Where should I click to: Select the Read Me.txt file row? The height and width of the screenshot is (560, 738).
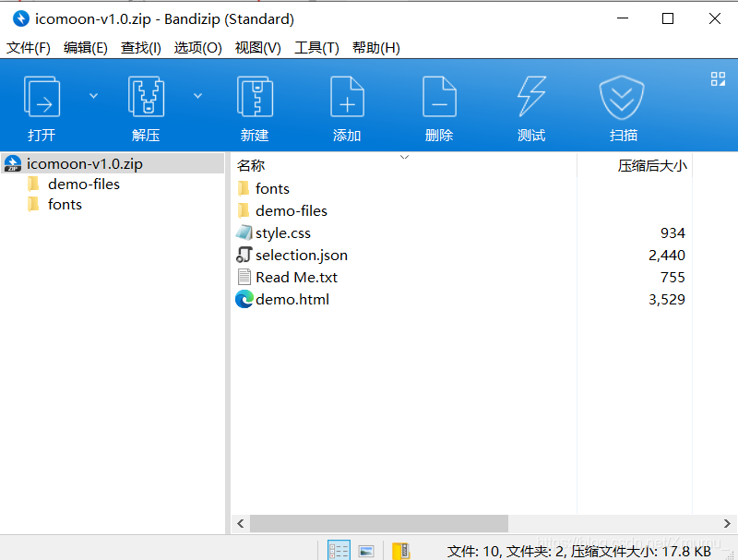click(x=461, y=277)
